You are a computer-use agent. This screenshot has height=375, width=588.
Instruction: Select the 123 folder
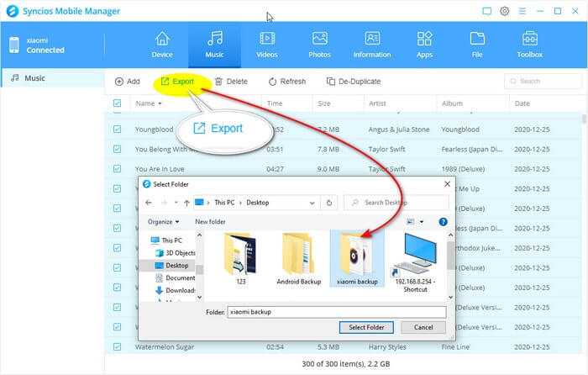point(241,259)
